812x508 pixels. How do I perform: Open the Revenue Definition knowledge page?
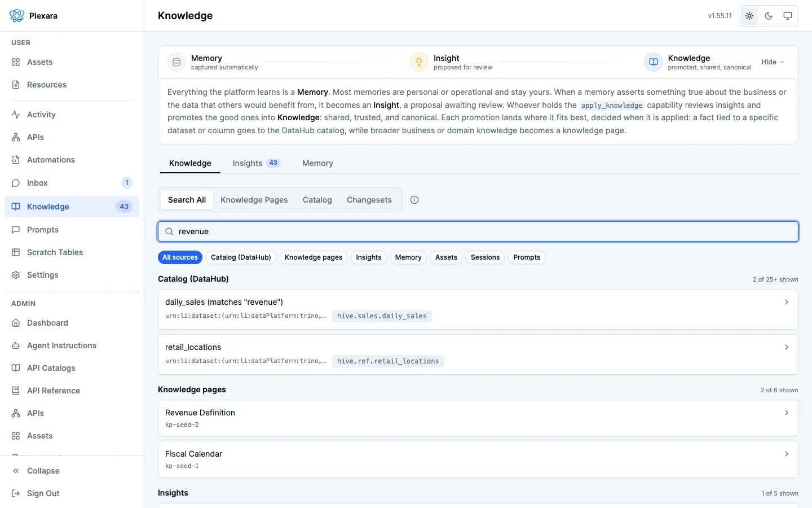coord(478,418)
